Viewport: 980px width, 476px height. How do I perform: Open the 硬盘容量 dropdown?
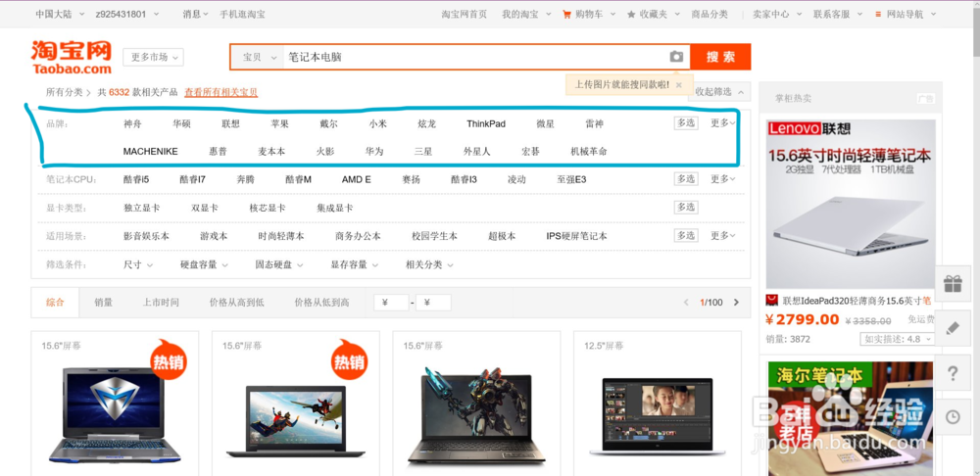(205, 264)
